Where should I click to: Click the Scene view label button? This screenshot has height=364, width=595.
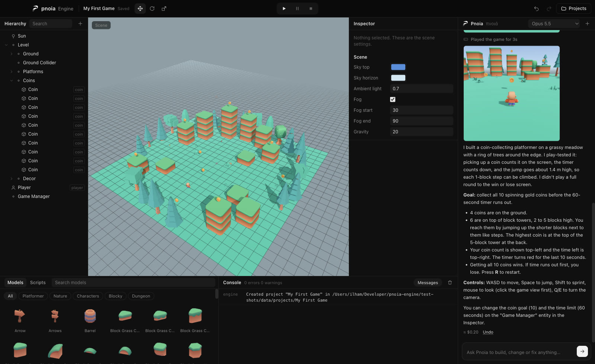click(101, 25)
